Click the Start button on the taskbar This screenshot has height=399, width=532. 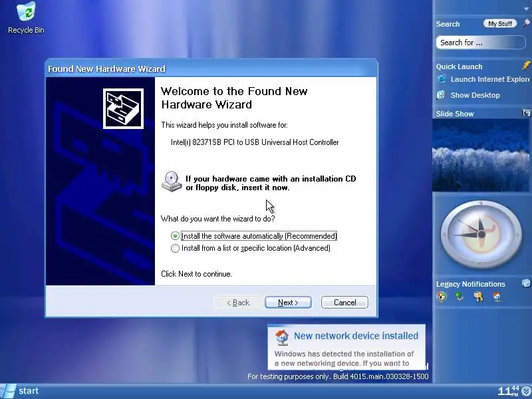21,391
